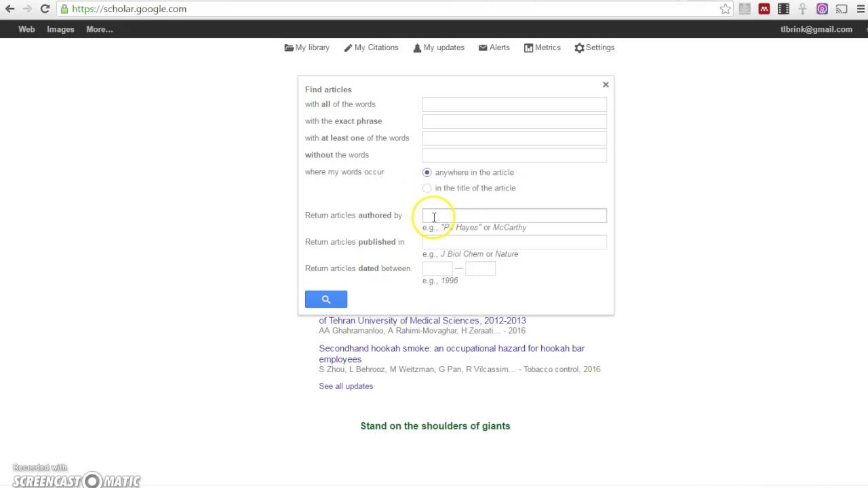Image resolution: width=868 pixels, height=488 pixels.
Task: Open Metrics page
Action: click(542, 47)
